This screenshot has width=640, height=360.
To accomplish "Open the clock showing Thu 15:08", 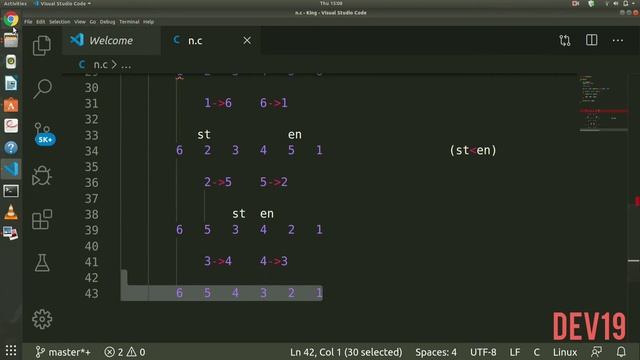I will point(331,3).
